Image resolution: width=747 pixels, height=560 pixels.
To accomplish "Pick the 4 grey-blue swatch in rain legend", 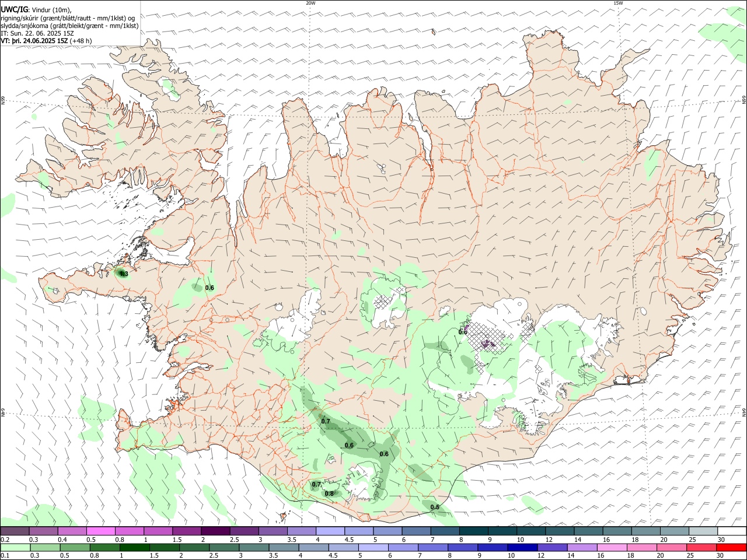I will point(313,548).
